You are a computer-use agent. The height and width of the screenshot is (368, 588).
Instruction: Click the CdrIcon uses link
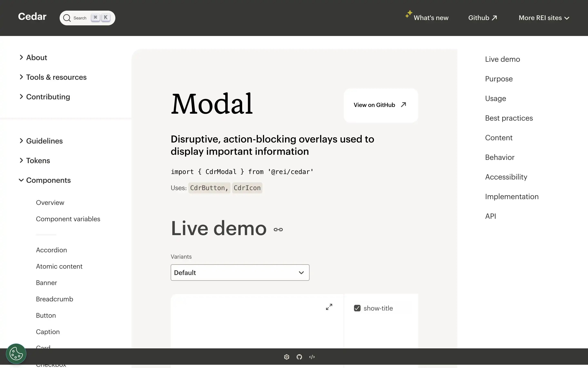coord(247,188)
